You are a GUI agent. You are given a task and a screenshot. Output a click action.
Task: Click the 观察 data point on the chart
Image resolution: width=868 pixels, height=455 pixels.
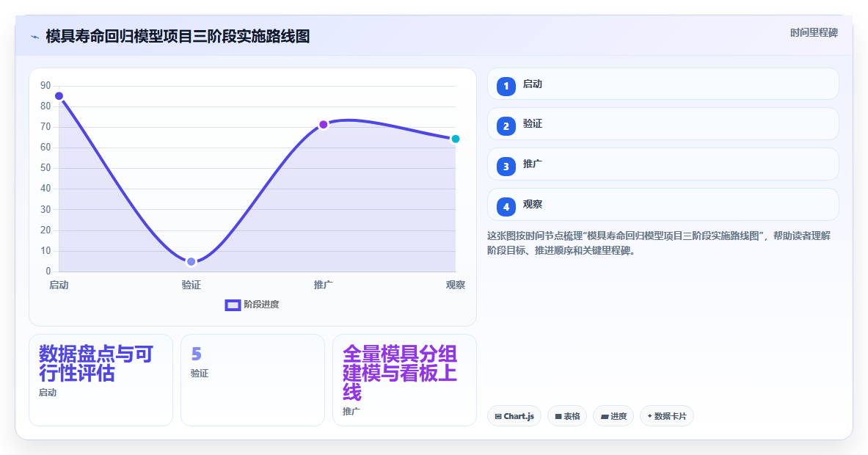click(455, 139)
